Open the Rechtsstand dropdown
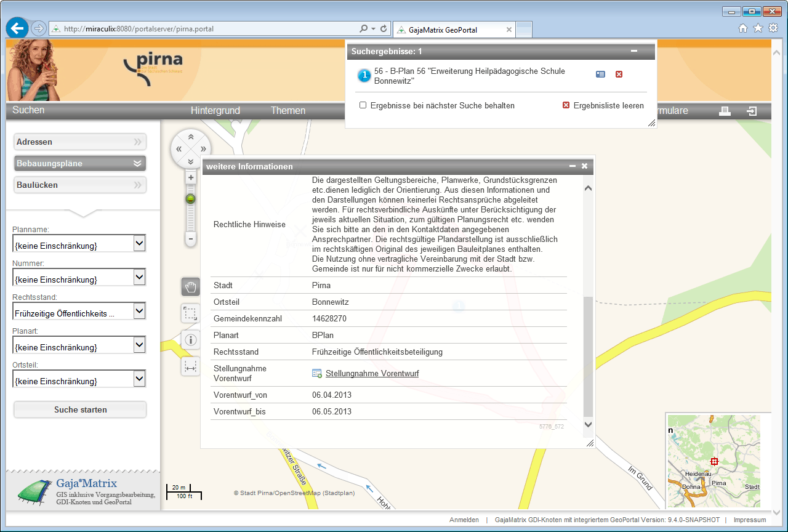This screenshot has height=532, width=788. coord(140,312)
